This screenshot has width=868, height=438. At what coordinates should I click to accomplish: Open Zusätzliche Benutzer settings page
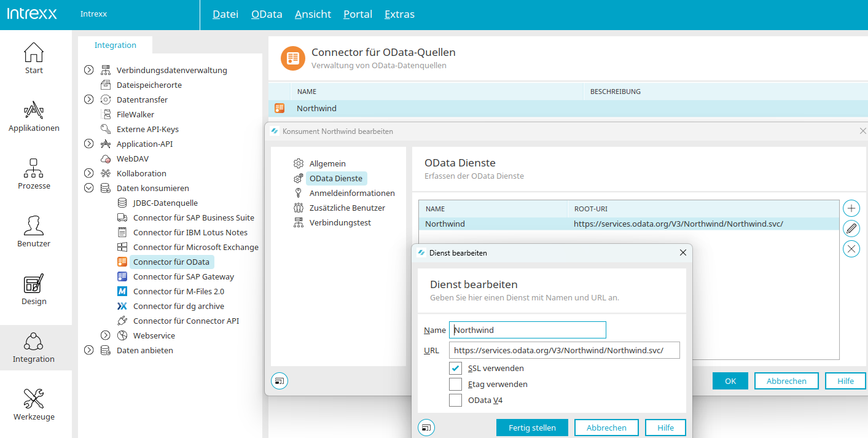(x=347, y=208)
